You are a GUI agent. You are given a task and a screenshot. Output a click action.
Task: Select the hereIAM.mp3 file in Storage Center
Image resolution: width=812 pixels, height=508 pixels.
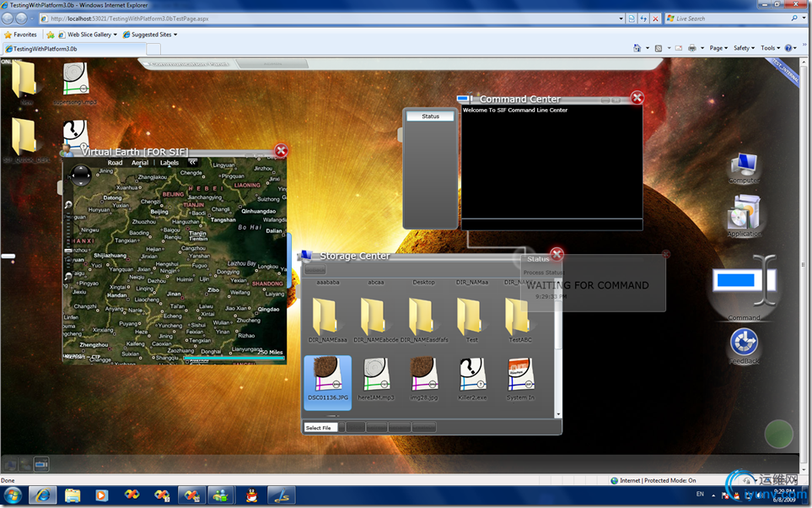pos(376,380)
